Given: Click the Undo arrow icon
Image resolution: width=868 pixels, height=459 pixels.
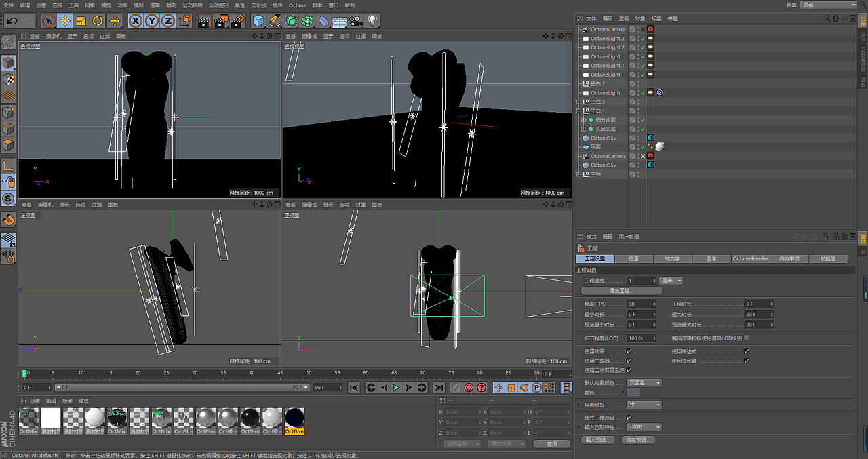Looking at the screenshot, I should [x=12, y=21].
